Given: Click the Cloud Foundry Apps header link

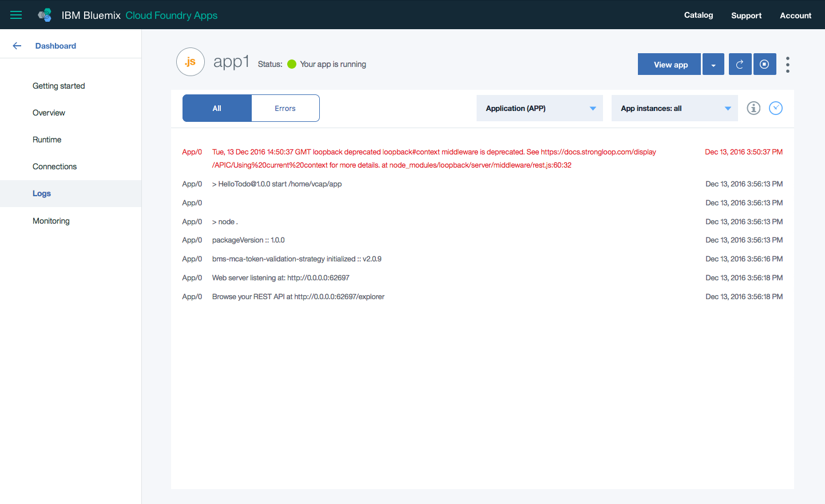Looking at the screenshot, I should (x=172, y=15).
